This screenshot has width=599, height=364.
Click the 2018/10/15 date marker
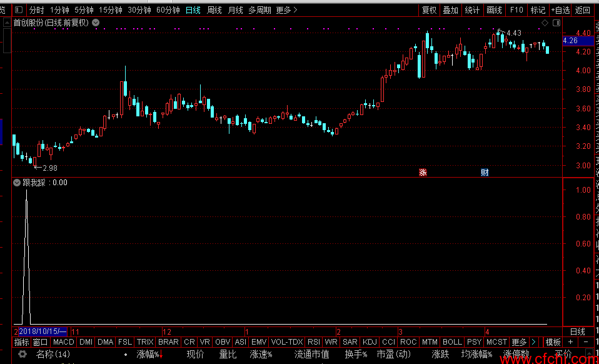tap(43, 331)
